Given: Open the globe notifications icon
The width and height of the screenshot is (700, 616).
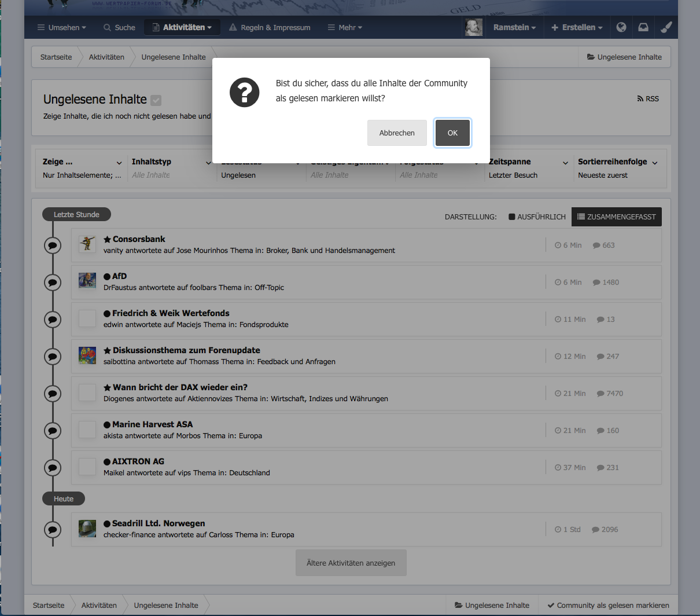Looking at the screenshot, I should [x=621, y=27].
